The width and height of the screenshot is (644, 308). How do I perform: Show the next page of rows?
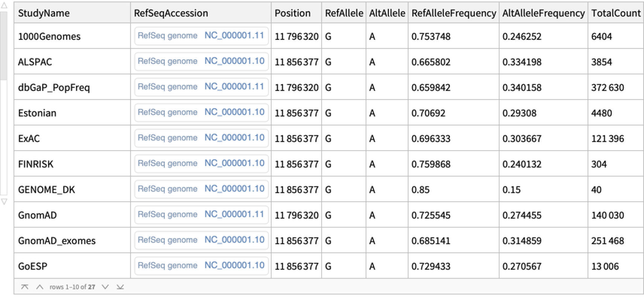[x=105, y=287]
